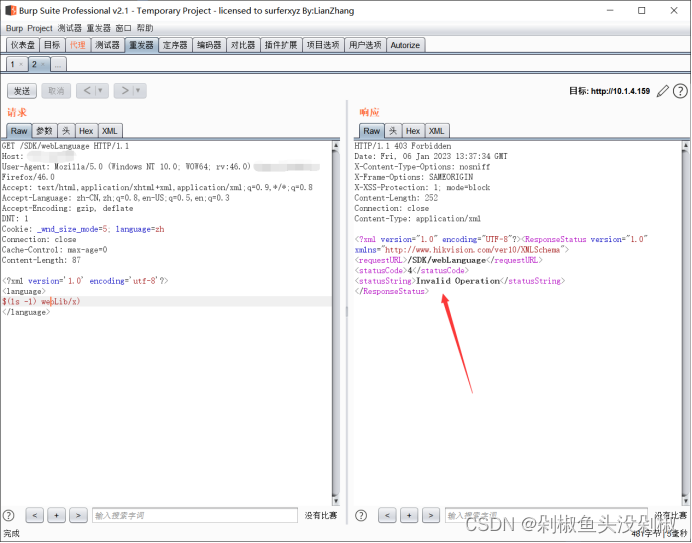The height and width of the screenshot is (543, 692).
Task: Click request scrollbar up arrow
Action: tap(335, 145)
